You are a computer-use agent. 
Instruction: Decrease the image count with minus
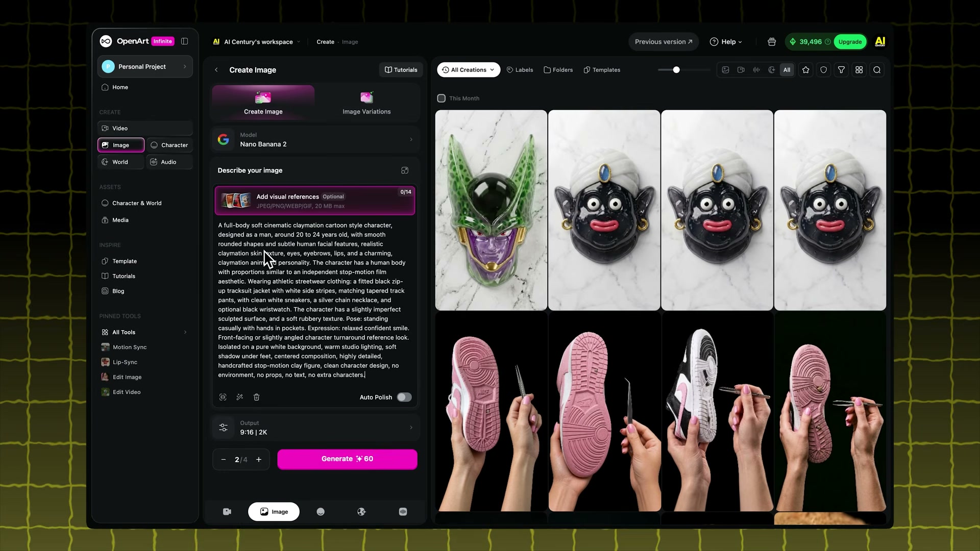[223, 460]
